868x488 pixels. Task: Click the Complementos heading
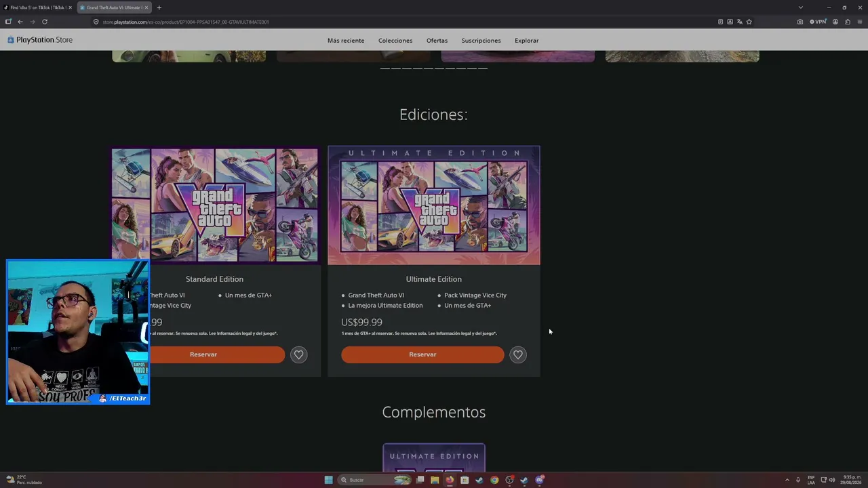tap(434, 412)
